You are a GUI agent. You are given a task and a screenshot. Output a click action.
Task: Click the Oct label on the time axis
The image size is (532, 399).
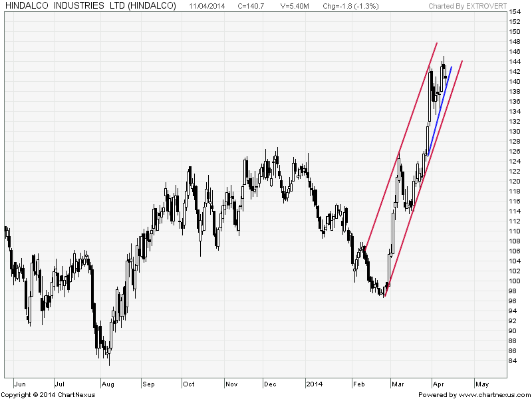[x=190, y=384]
